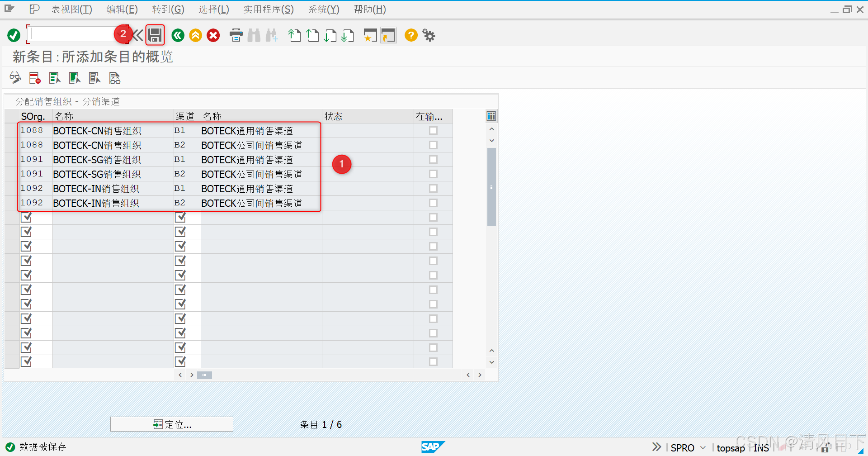The height and width of the screenshot is (456, 868).
Task: Select the row selector for 1088 B1 row
Action: (x=12, y=131)
